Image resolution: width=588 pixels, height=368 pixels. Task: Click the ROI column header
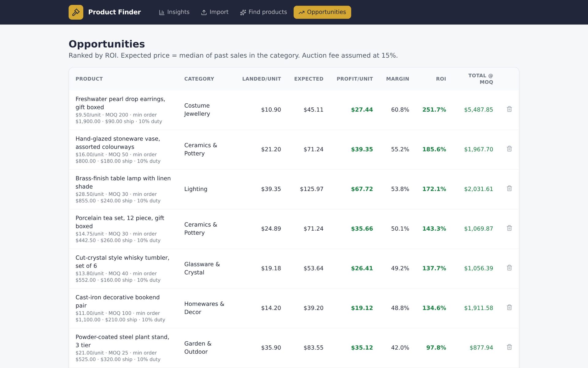click(x=441, y=79)
